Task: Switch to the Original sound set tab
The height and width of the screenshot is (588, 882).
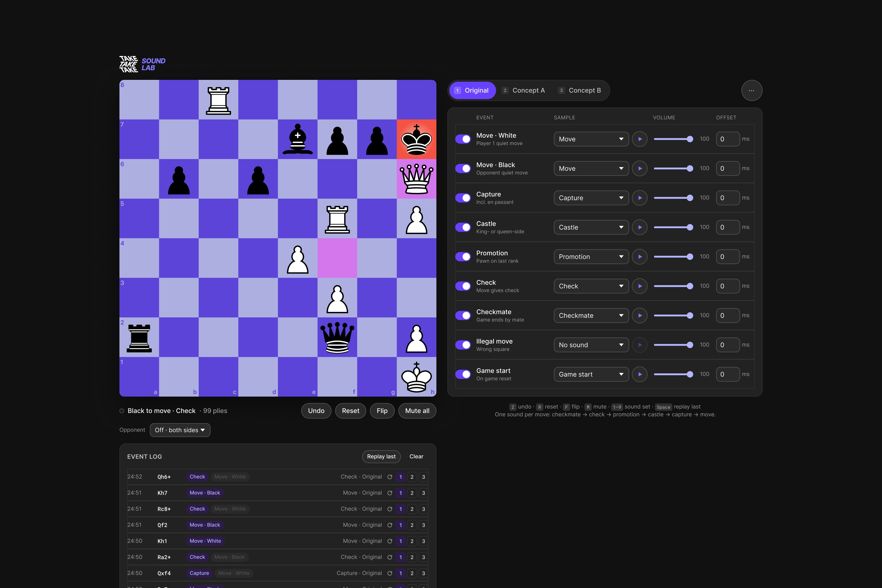Action: (472, 90)
